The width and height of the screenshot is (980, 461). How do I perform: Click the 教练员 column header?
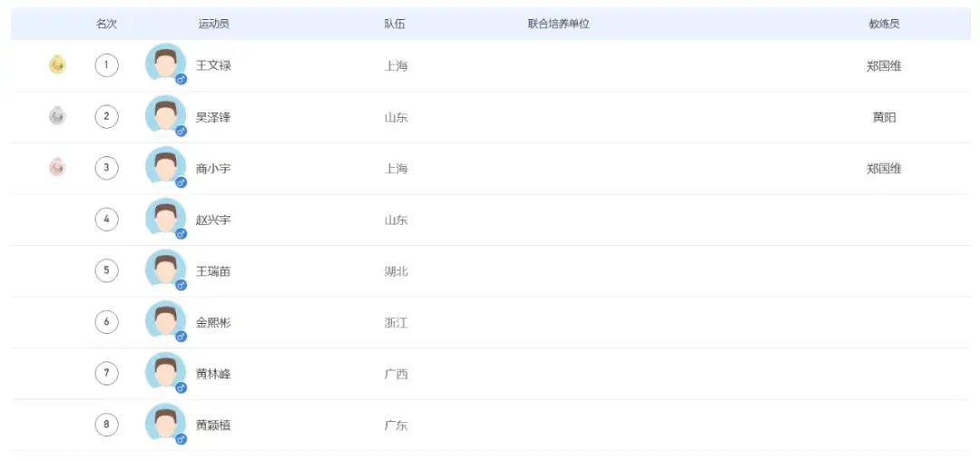pyautogui.click(x=885, y=24)
